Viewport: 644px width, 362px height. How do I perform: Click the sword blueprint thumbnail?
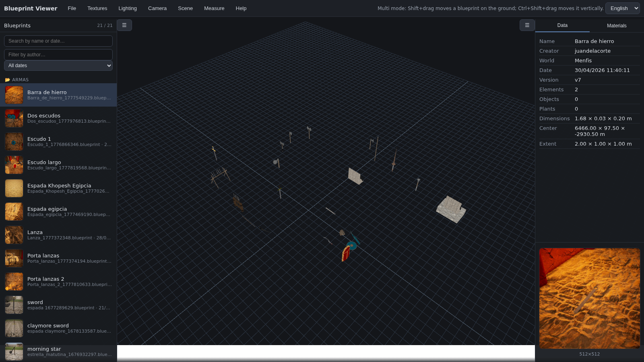point(14,305)
